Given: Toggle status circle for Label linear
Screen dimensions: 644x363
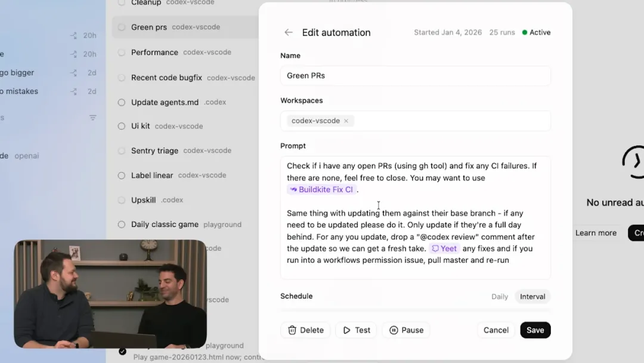Looking at the screenshot, I should click(x=122, y=176).
